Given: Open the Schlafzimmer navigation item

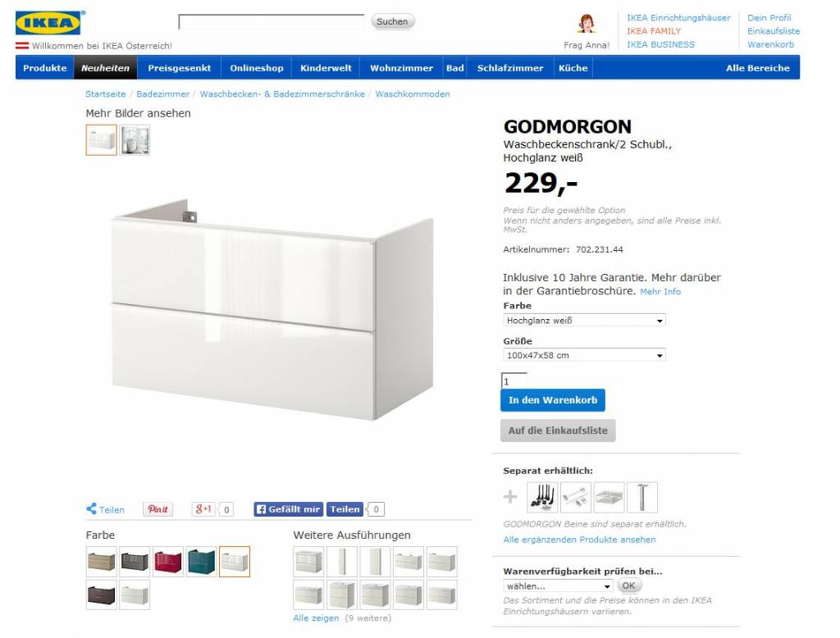Looking at the screenshot, I should pos(510,68).
